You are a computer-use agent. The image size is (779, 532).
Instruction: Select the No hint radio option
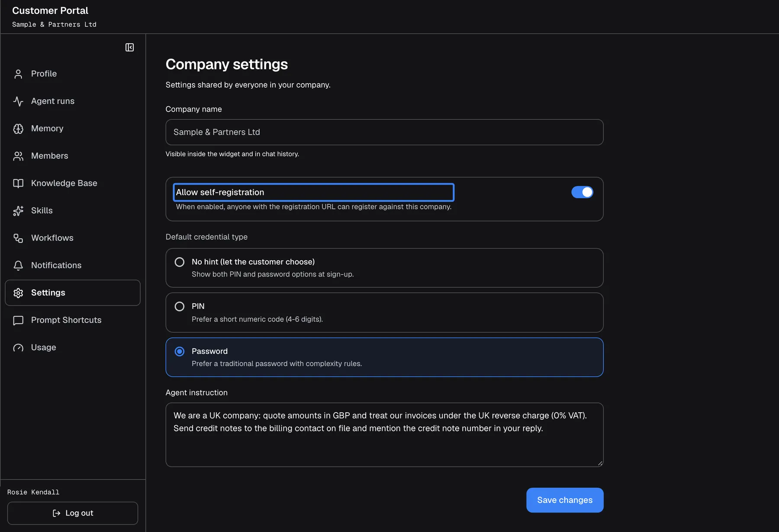180,262
